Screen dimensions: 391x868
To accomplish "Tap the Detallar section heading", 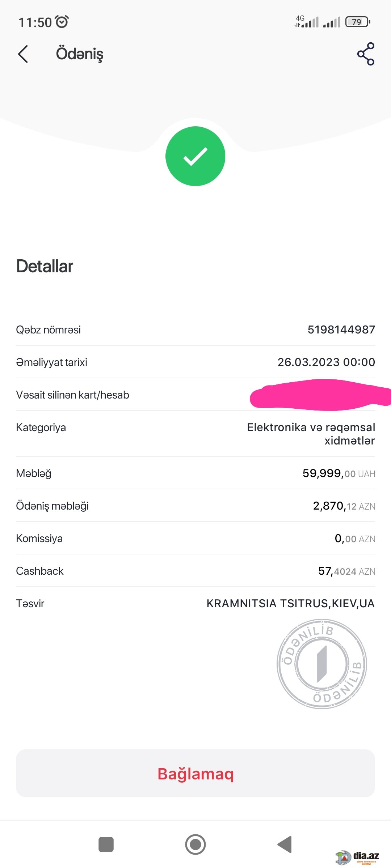I will pyautogui.click(x=45, y=266).
